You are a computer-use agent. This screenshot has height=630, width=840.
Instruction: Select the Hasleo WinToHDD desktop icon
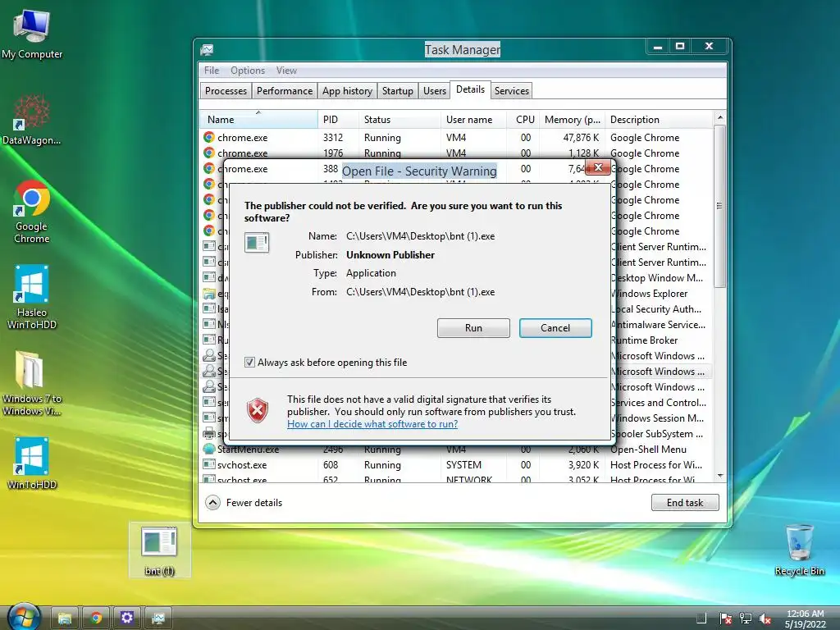click(x=32, y=296)
